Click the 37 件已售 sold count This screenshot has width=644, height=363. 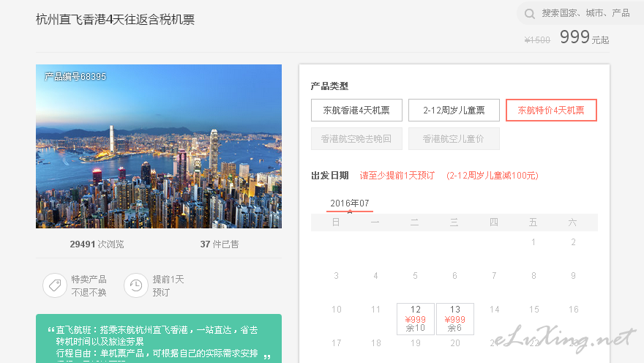220,244
